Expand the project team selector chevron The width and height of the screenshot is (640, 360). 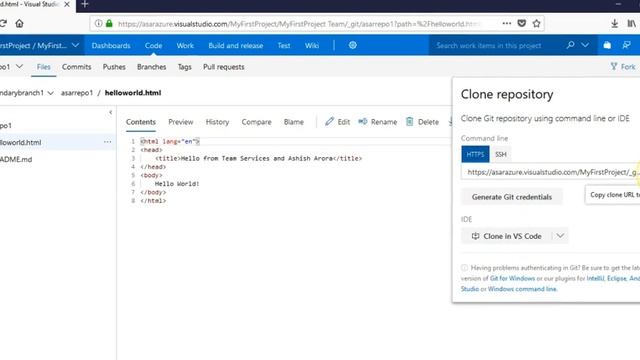[x=75, y=45]
